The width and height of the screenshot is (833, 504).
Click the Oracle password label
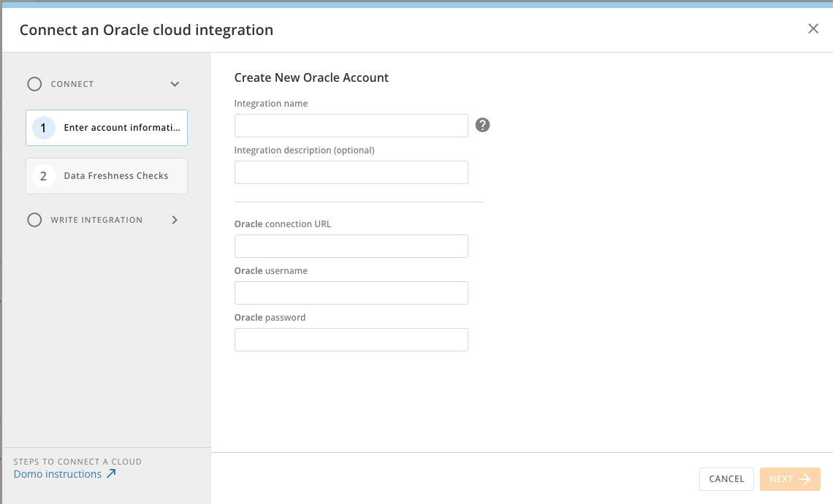(270, 318)
